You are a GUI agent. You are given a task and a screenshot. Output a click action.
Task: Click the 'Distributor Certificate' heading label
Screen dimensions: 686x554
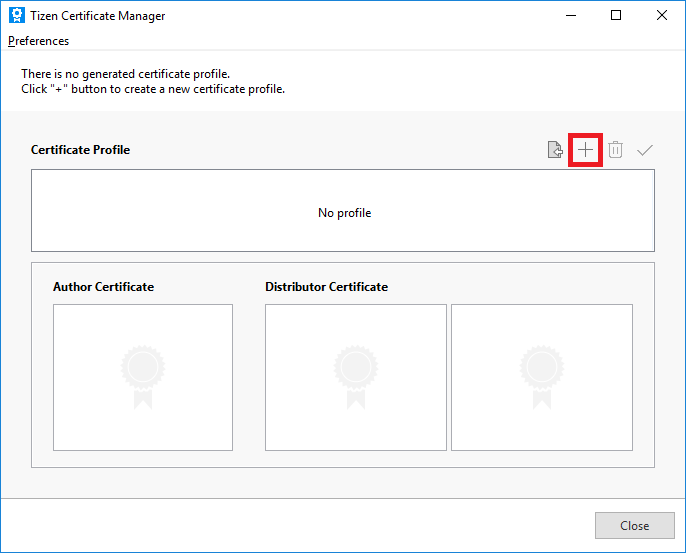coord(326,287)
